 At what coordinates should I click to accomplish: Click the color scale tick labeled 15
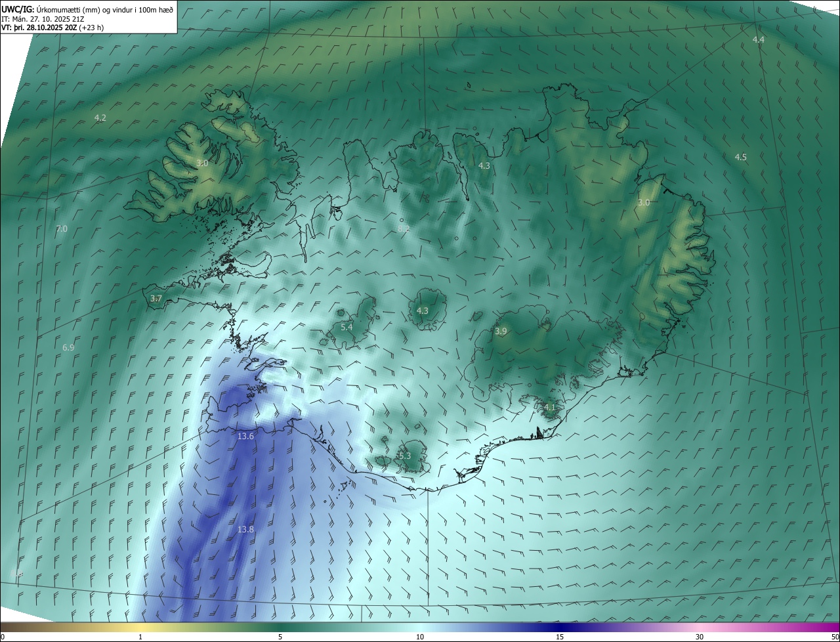(x=560, y=637)
